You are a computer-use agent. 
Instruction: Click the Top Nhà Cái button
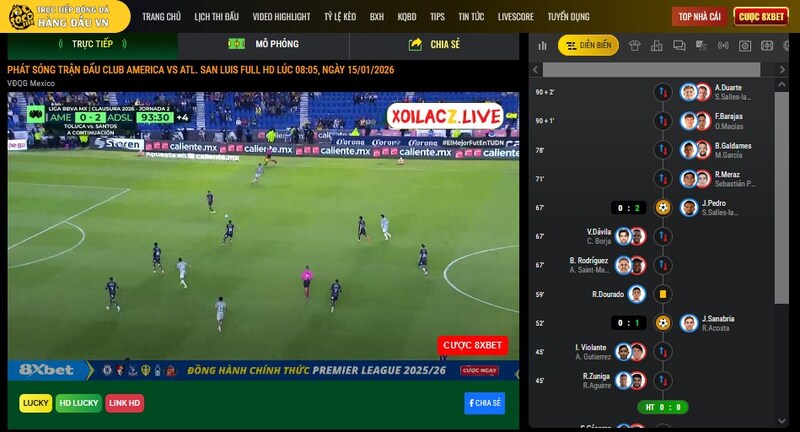[x=698, y=17]
